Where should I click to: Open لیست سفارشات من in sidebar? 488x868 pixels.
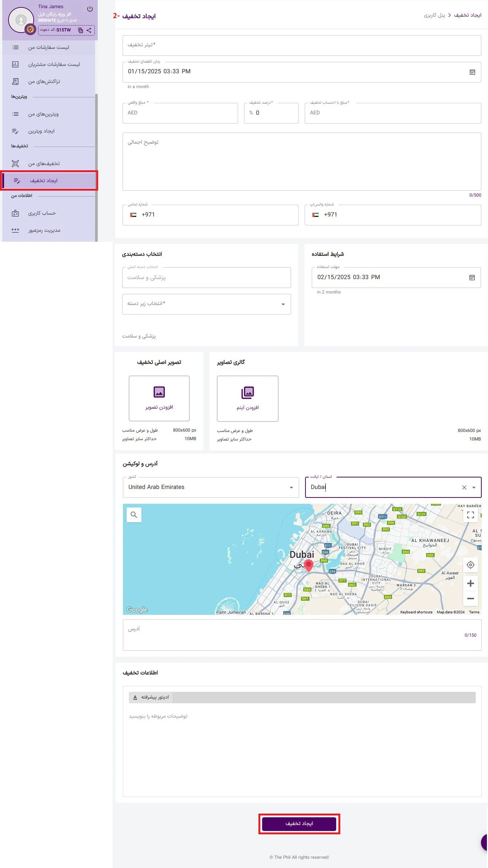click(x=49, y=47)
